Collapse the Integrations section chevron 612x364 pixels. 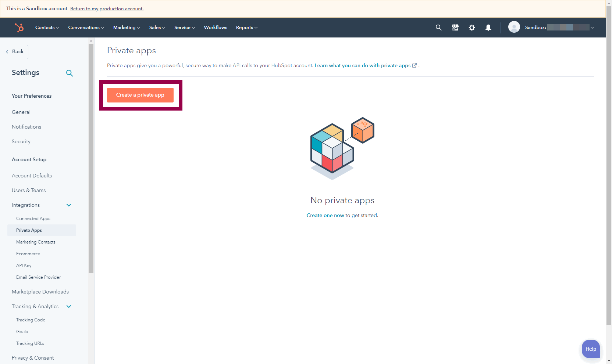(69, 205)
